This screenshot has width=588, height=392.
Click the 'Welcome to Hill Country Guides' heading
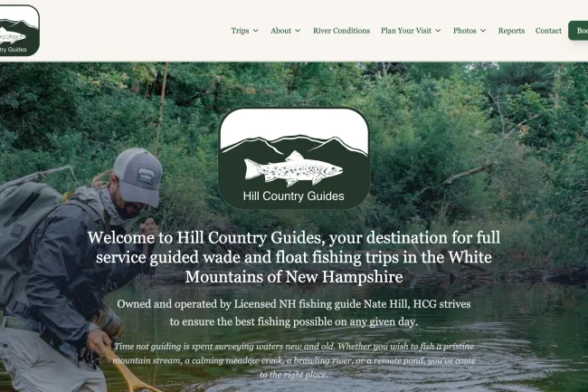(x=294, y=257)
